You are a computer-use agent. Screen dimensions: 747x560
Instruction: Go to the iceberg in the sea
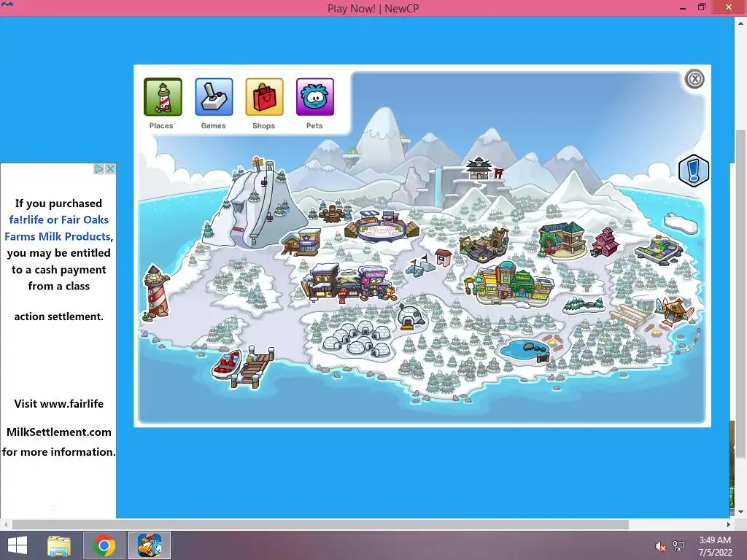[x=681, y=223]
